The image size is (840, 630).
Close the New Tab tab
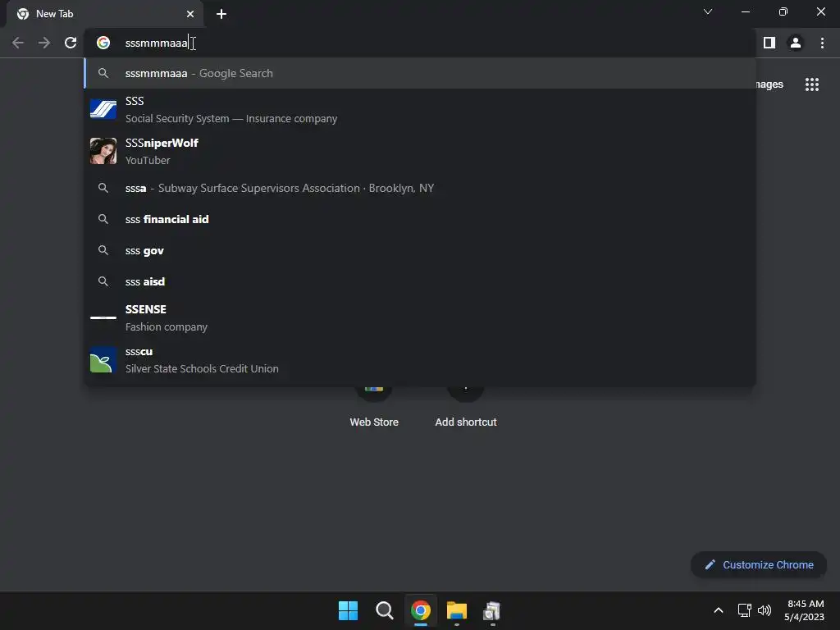[190, 14]
